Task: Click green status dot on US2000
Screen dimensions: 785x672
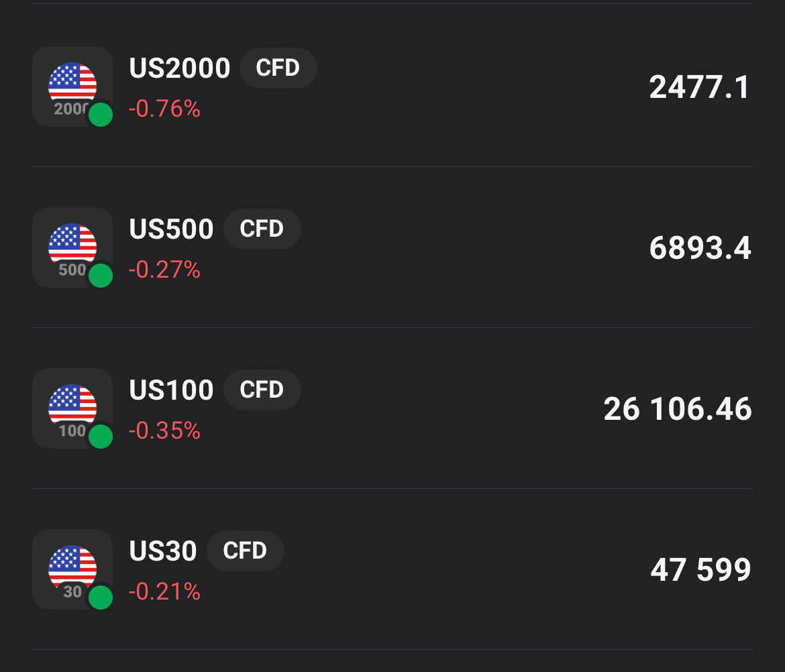Action: tap(101, 115)
